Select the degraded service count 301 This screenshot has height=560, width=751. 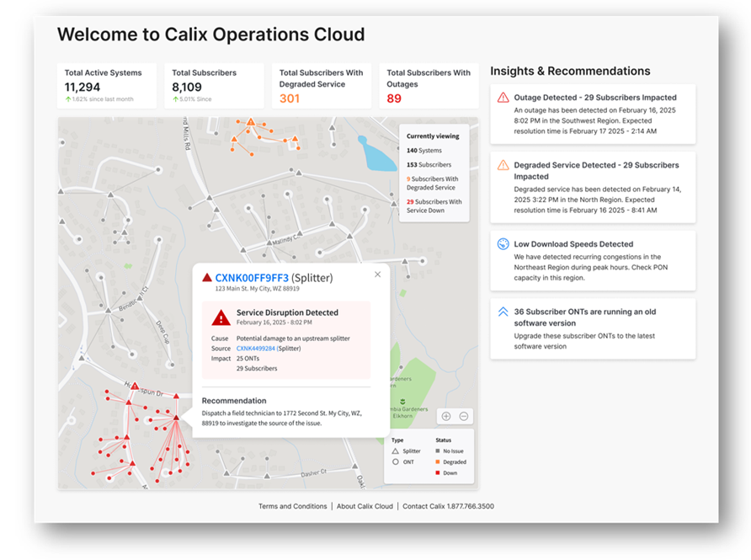pos(290,99)
